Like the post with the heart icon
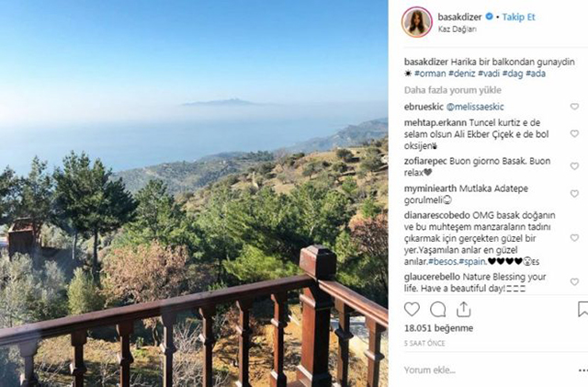 point(412,309)
